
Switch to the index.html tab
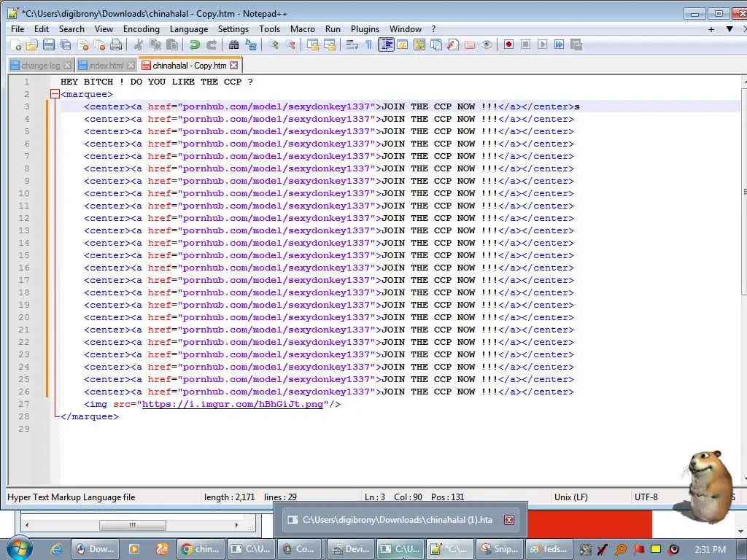pos(106,65)
